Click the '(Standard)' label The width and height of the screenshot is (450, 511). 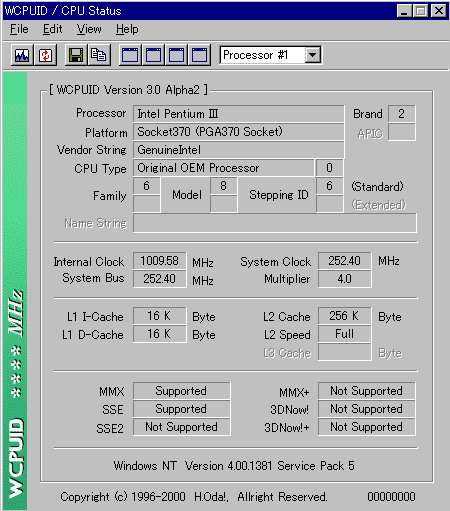coord(377,186)
